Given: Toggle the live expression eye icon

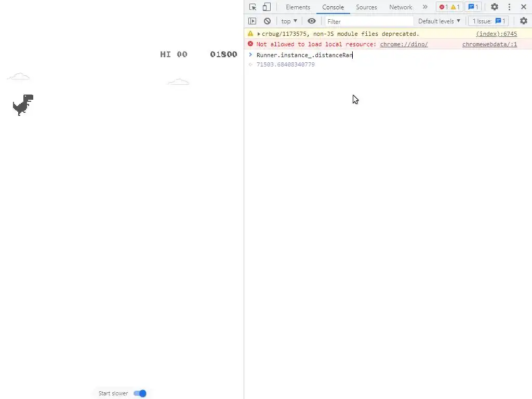Looking at the screenshot, I should coord(312,21).
